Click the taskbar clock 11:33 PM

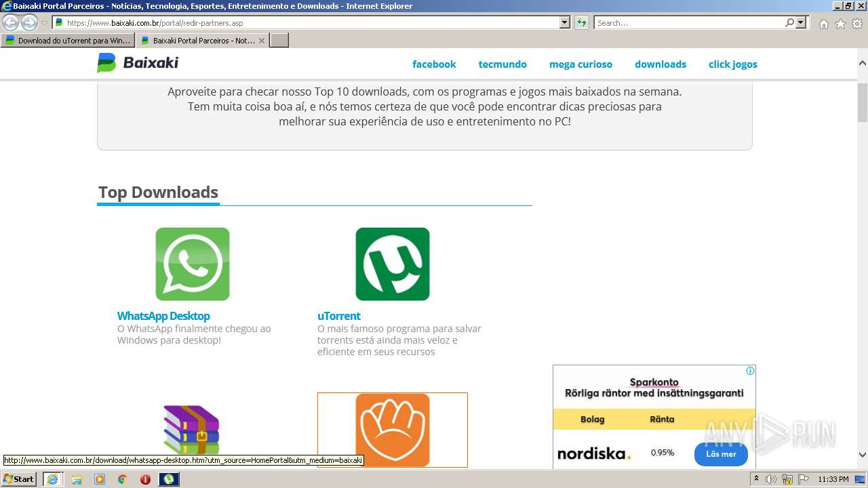(x=833, y=479)
